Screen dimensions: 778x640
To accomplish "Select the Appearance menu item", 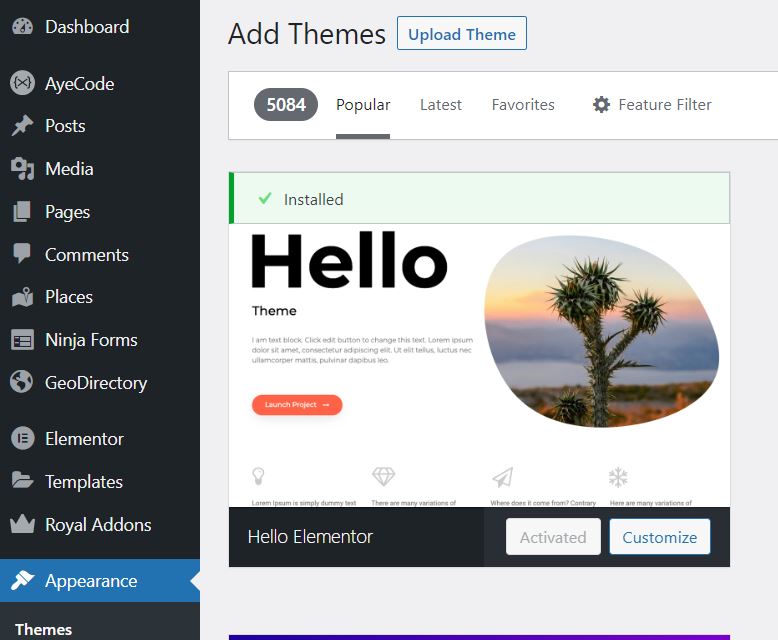I will click(100, 580).
